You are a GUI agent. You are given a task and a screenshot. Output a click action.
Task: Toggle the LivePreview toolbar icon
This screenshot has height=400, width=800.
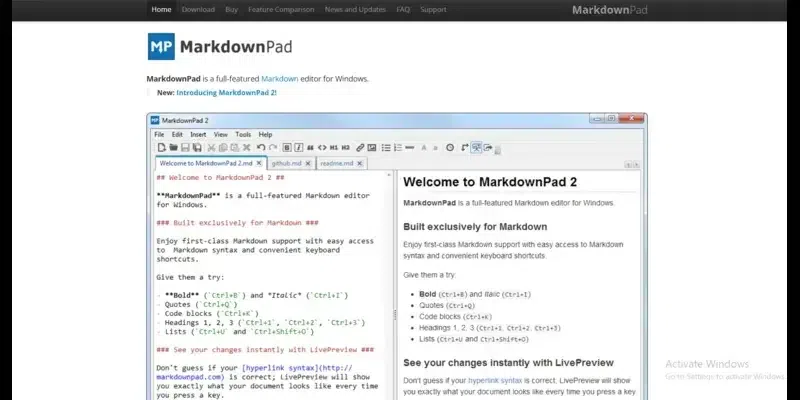click(476, 147)
